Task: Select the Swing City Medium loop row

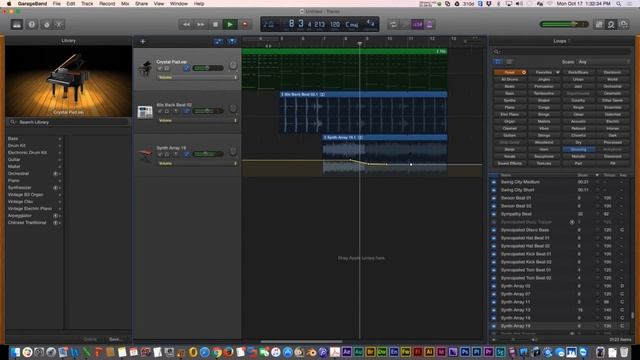Action: pyautogui.click(x=559, y=182)
